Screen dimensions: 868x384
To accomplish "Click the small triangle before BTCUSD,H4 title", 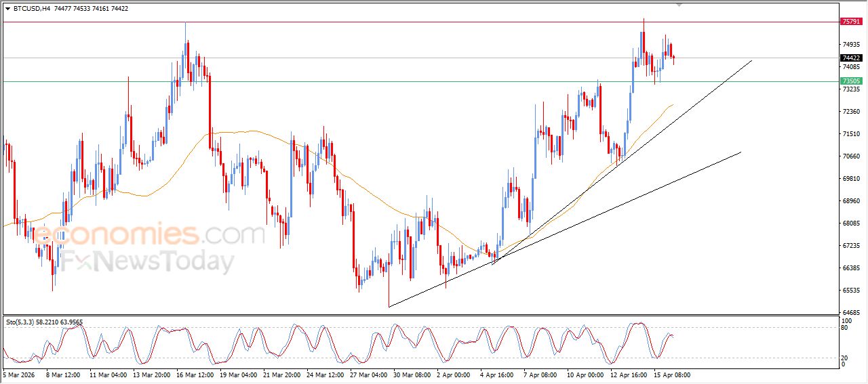I will (7, 9).
